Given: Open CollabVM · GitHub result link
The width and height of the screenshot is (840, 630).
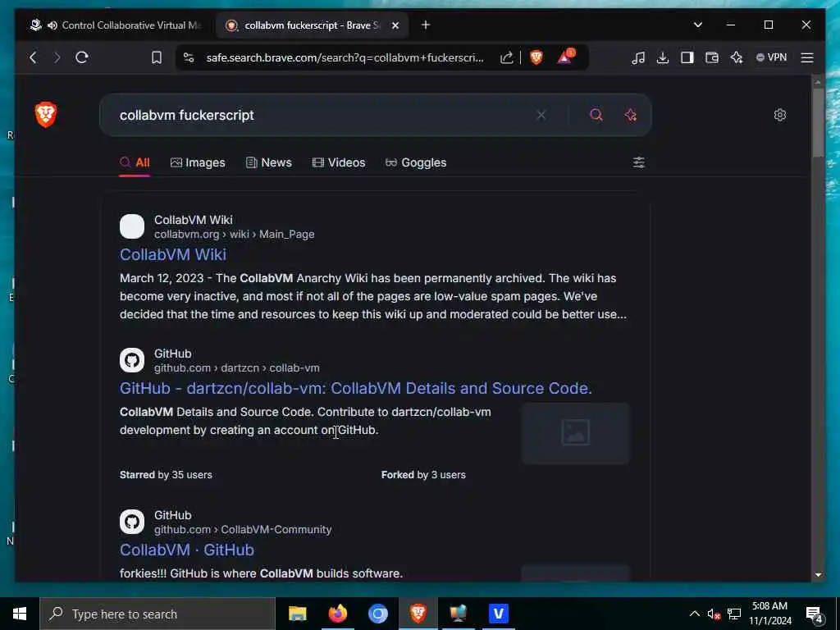Looking at the screenshot, I should (186, 550).
